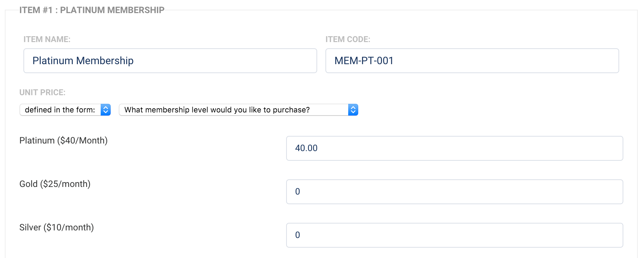This screenshot has height=258, width=644.
Task: Click the "Platinum ($40/Month)" option label
Action: [x=63, y=140]
